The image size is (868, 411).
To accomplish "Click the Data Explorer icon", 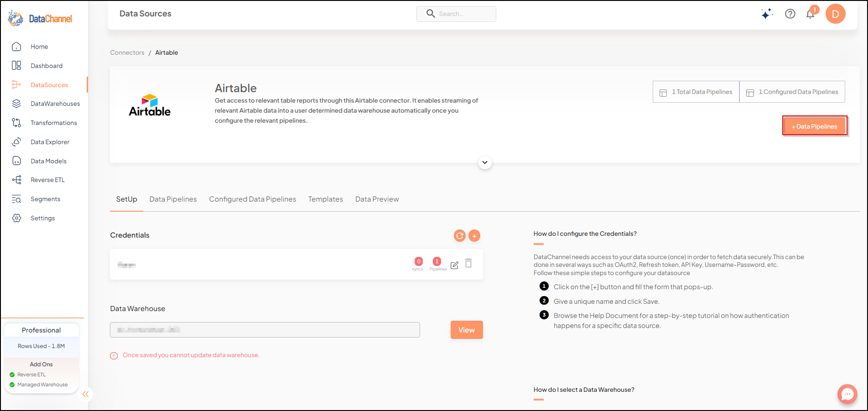I will [x=16, y=142].
